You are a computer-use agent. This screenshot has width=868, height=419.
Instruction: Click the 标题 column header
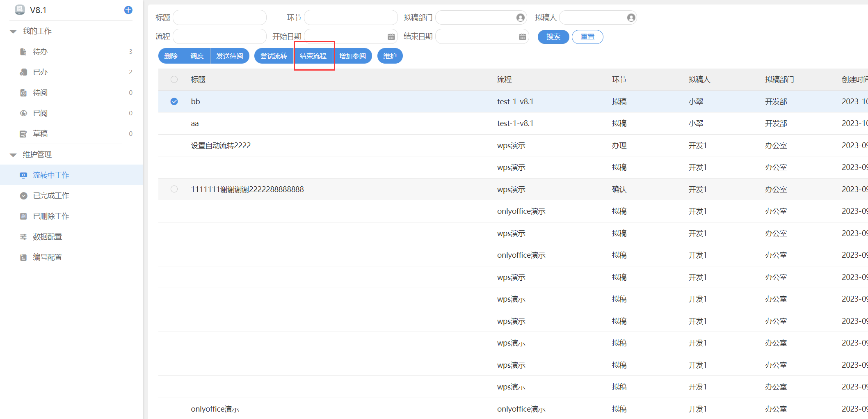(x=198, y=80)
